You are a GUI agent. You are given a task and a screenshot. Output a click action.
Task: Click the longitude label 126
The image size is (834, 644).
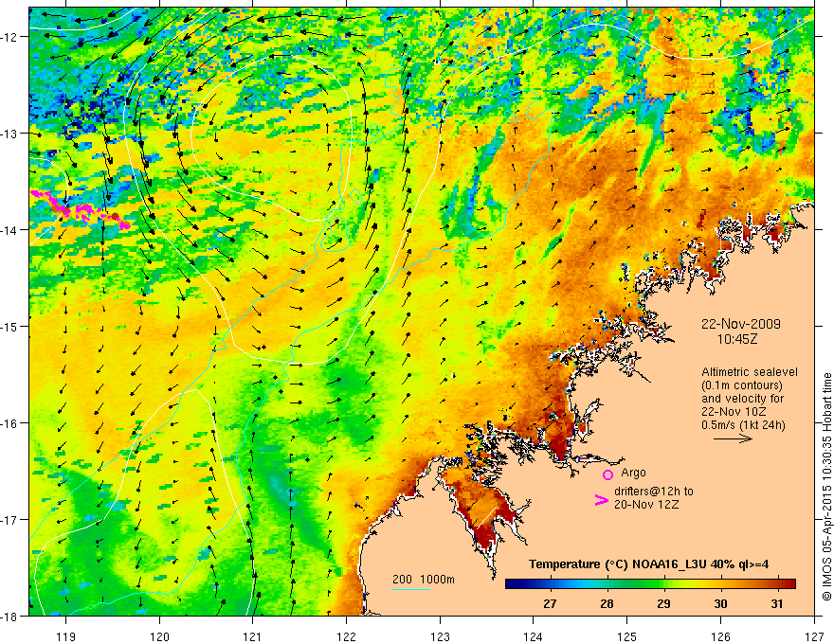pos(720,636)
